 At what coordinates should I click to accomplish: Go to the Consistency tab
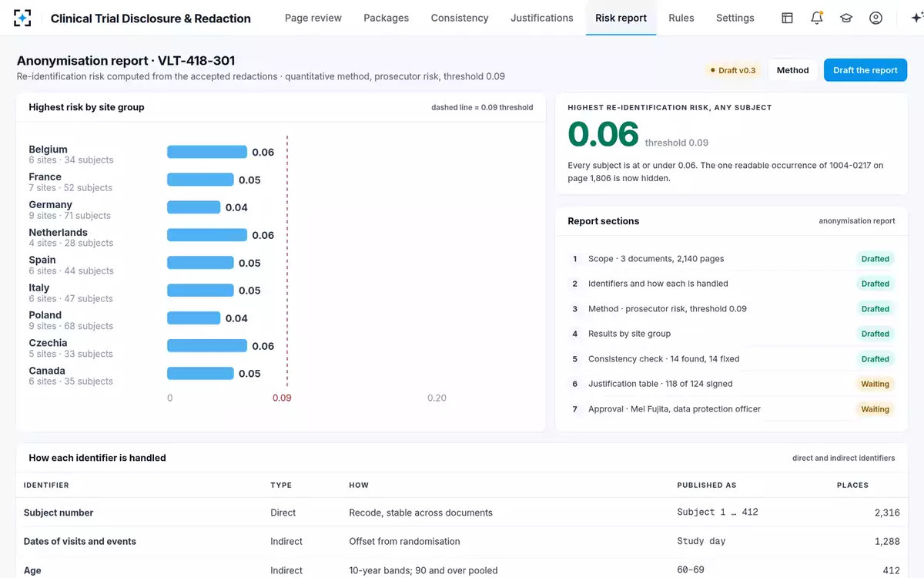460,18
